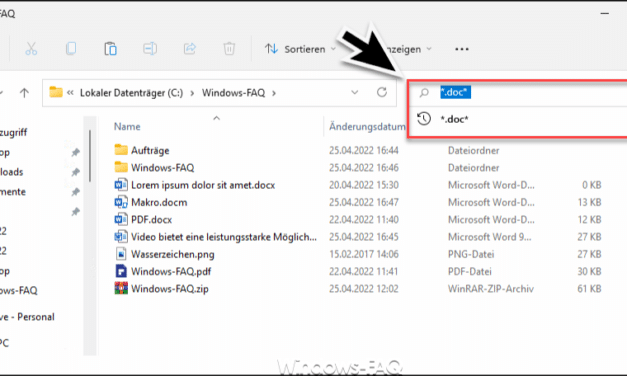Click the Aufträge folder icon
The image size is (627, 376).
click(x=121, y=150)
